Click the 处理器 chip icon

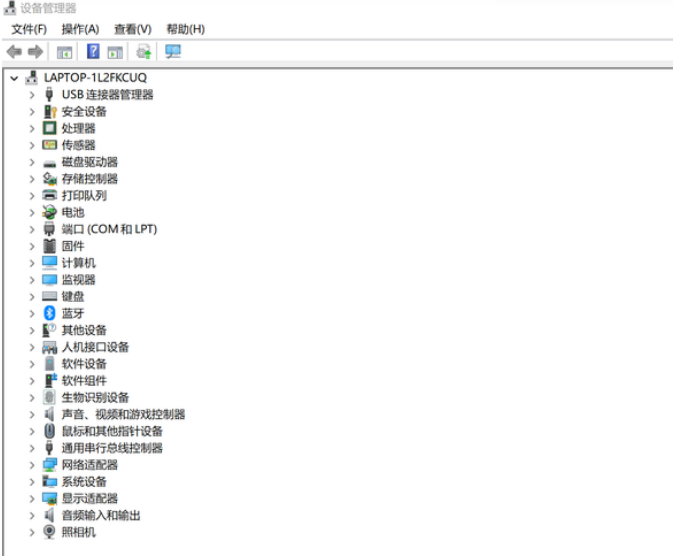49,128
